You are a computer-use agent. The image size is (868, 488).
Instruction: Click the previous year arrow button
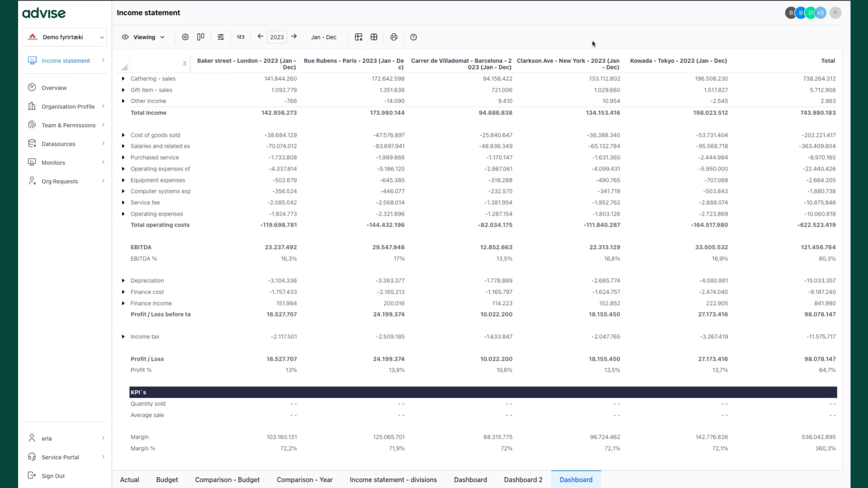click(x=260, y=37)
